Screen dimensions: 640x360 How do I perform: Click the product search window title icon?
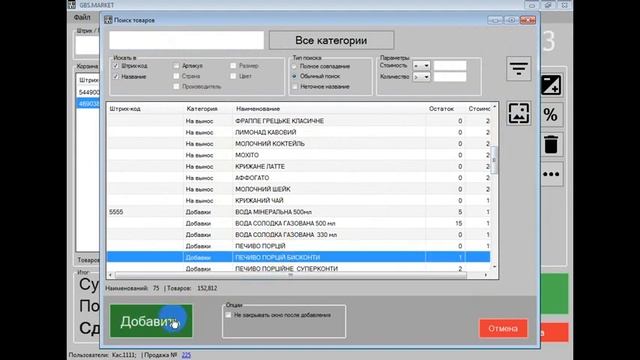click(108, 20)
